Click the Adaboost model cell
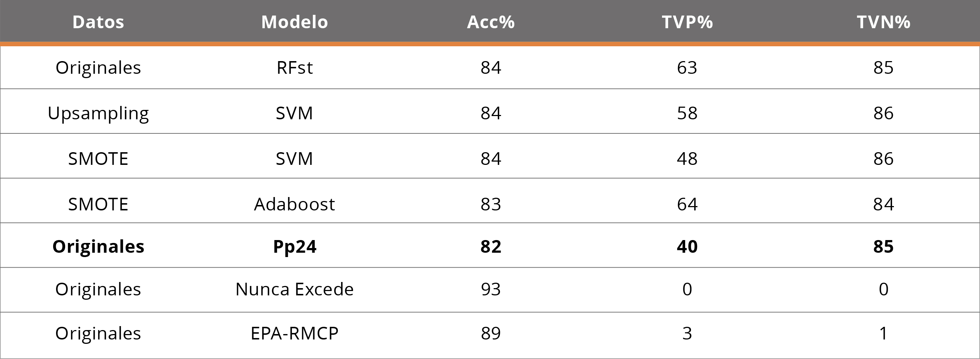This screenshot has width=980, height=359. [294, 204]
